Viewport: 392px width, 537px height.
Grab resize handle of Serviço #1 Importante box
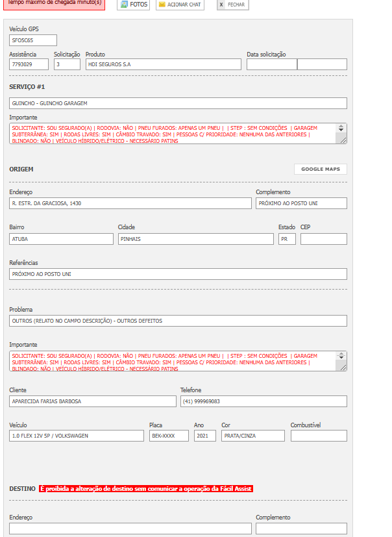coord(342,139)
